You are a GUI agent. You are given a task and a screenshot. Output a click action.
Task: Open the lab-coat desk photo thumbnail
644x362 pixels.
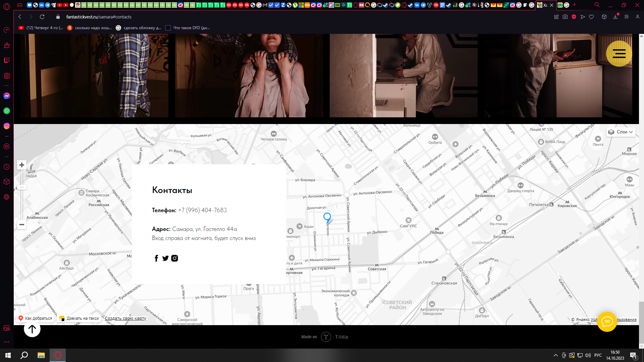click(x=404, y=75)
